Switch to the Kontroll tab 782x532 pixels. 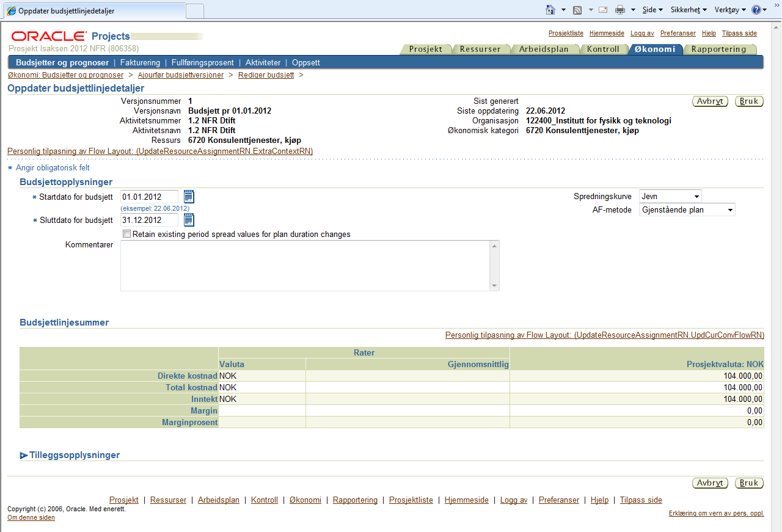603,49
